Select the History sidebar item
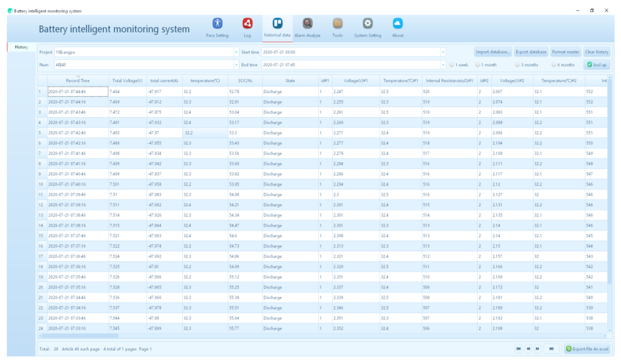The width and height of the screenshot is (621, 364). [21, 47]
